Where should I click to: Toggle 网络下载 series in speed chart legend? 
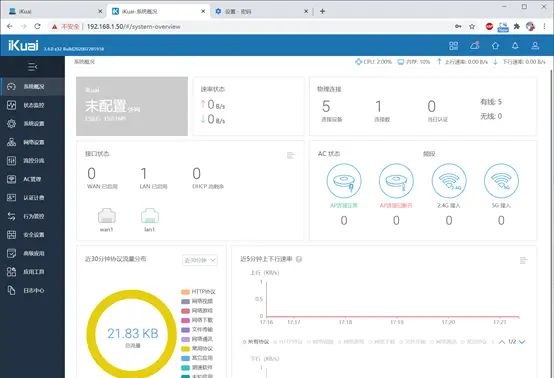pyautogui.click(x=382, y=342)
